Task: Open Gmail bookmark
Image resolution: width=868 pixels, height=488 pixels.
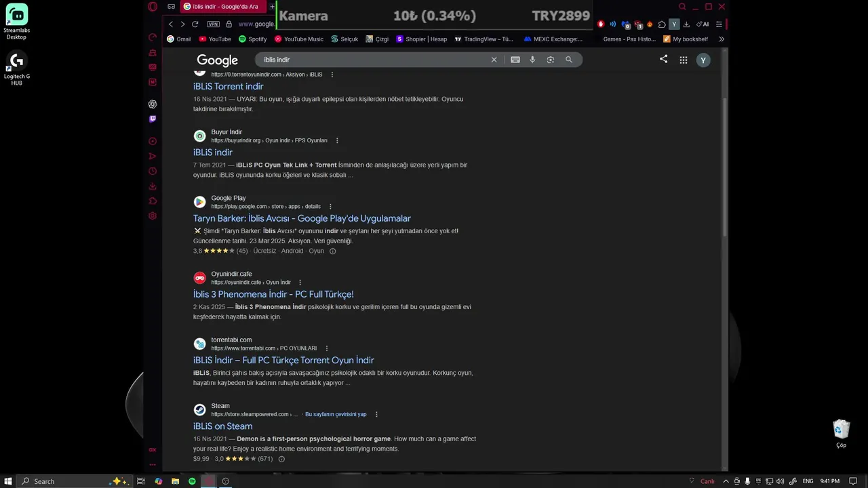Action: pos(179,39)
